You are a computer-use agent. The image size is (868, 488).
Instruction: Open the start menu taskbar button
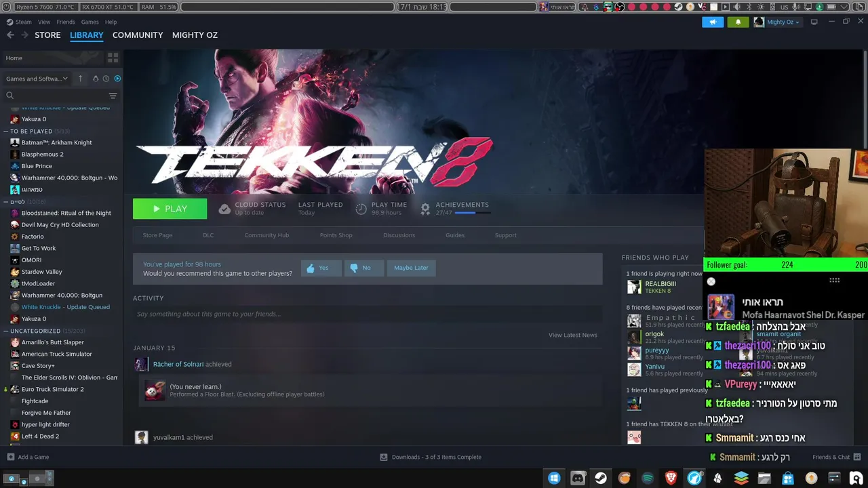point(554,478)
